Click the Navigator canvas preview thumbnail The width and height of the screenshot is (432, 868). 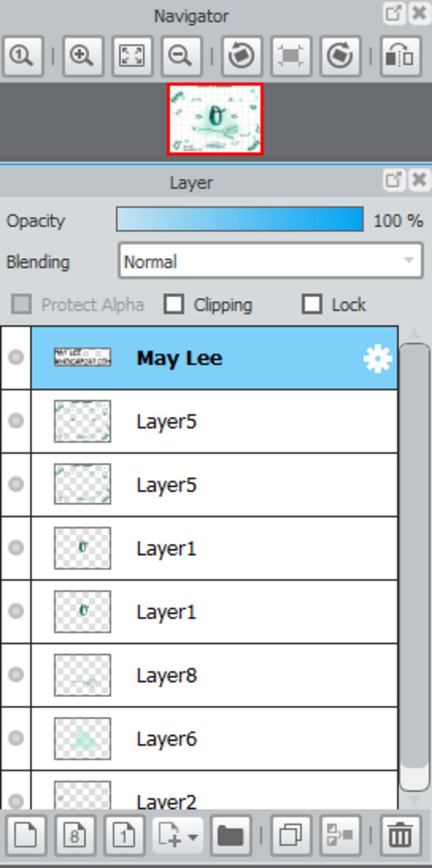click(x=215, y=119)
